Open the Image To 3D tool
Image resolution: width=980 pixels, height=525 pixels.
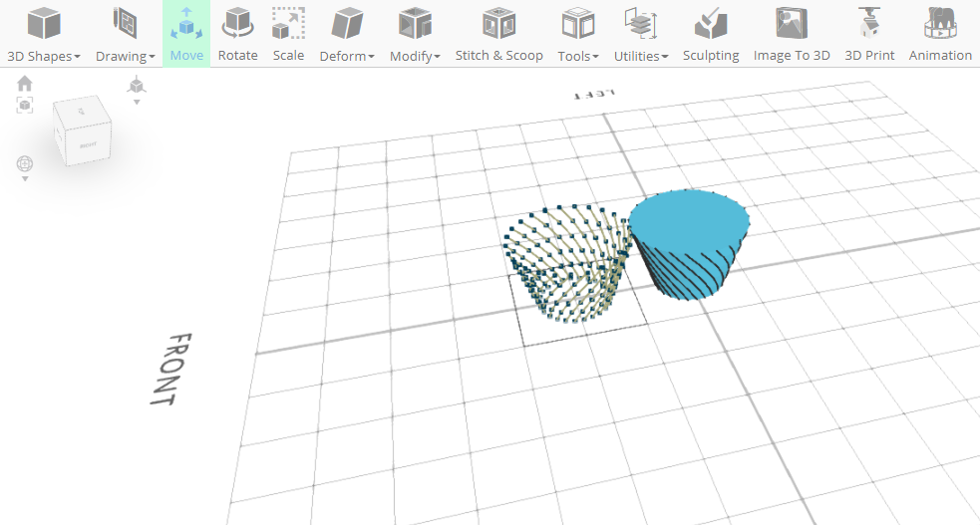click(x=792, y=34)
